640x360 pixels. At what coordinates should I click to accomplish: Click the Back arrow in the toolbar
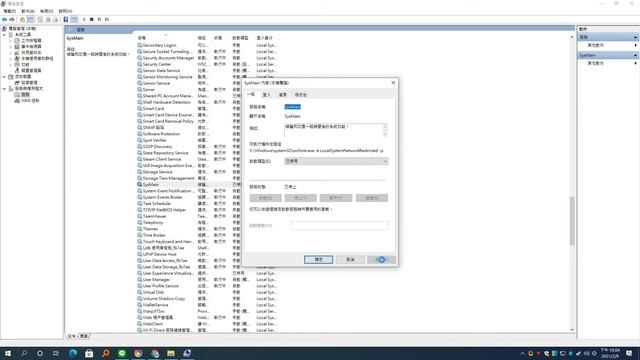click(x=4, y=19)
